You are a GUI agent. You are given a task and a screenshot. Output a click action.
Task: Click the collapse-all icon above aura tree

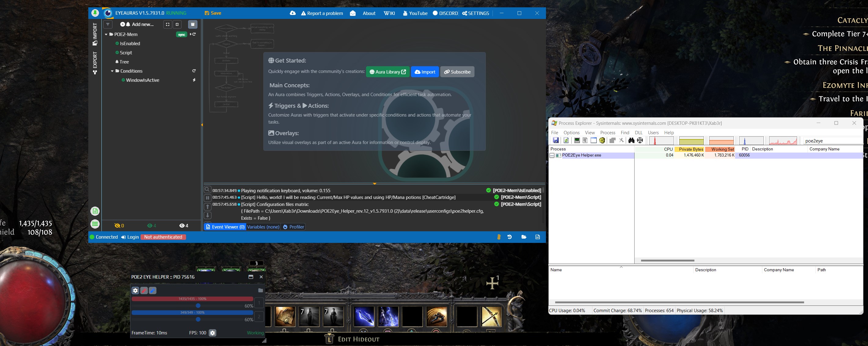tap(177, 24)
